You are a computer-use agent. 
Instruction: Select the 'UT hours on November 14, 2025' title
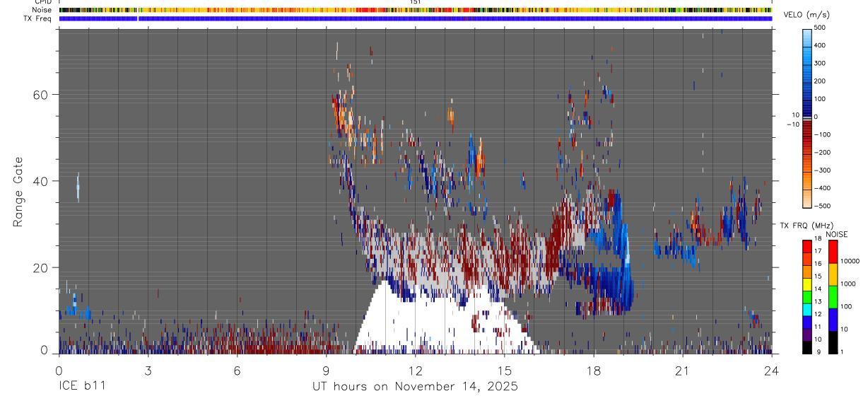pos(415,387)
